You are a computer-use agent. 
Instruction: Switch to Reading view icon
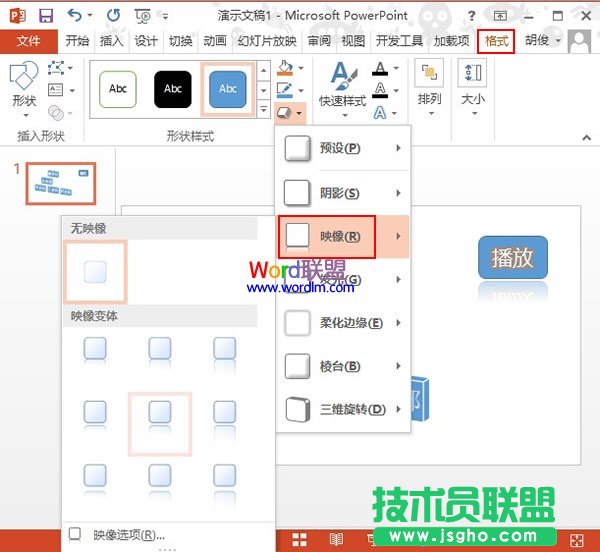click(x=336, y=539)
